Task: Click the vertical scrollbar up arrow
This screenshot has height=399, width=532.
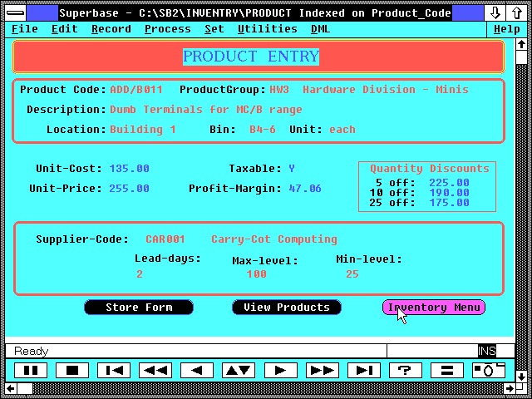Action: tap(521, 44)
